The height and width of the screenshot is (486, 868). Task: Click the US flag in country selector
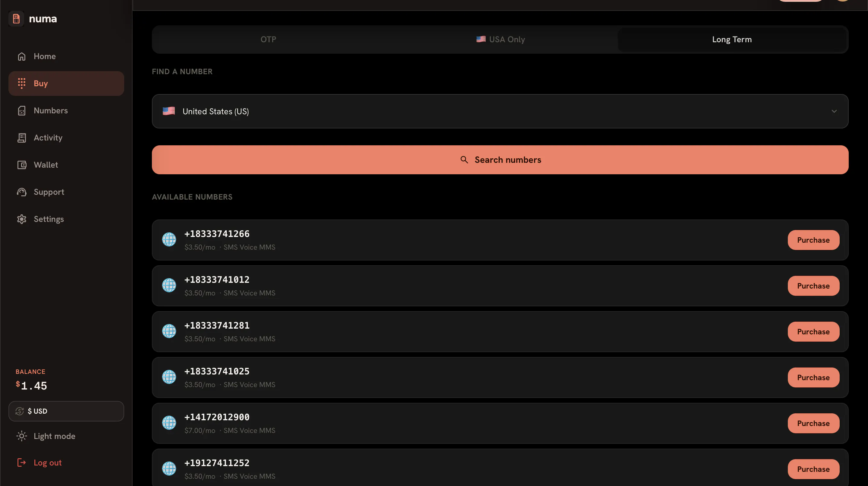coord(168,111)
